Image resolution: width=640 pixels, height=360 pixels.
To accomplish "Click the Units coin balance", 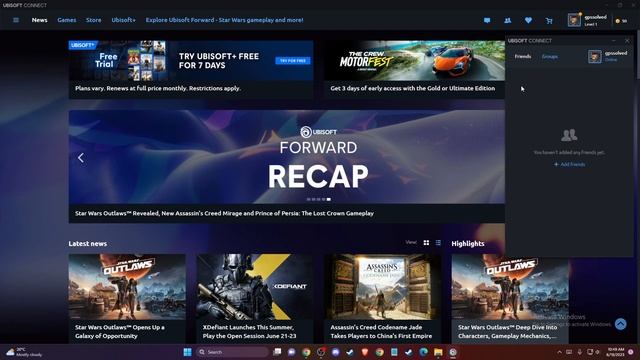I will pos(621,21).
